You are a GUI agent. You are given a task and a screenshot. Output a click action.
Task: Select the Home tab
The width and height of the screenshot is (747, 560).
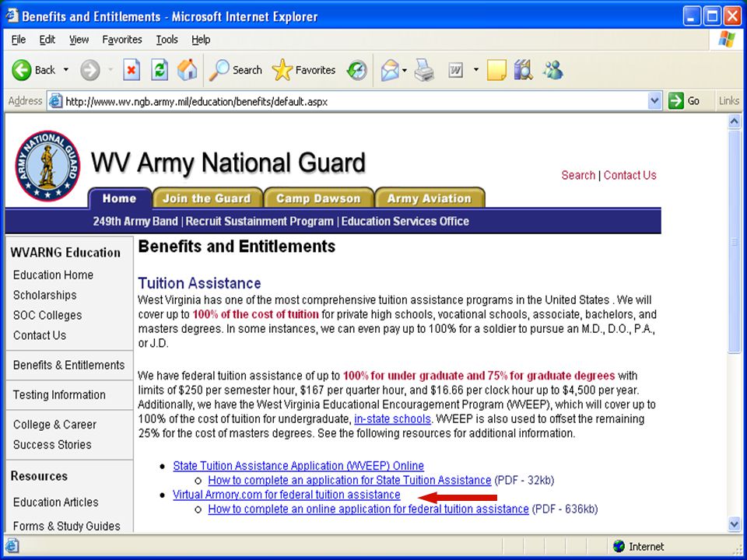[x=120, y=198]
